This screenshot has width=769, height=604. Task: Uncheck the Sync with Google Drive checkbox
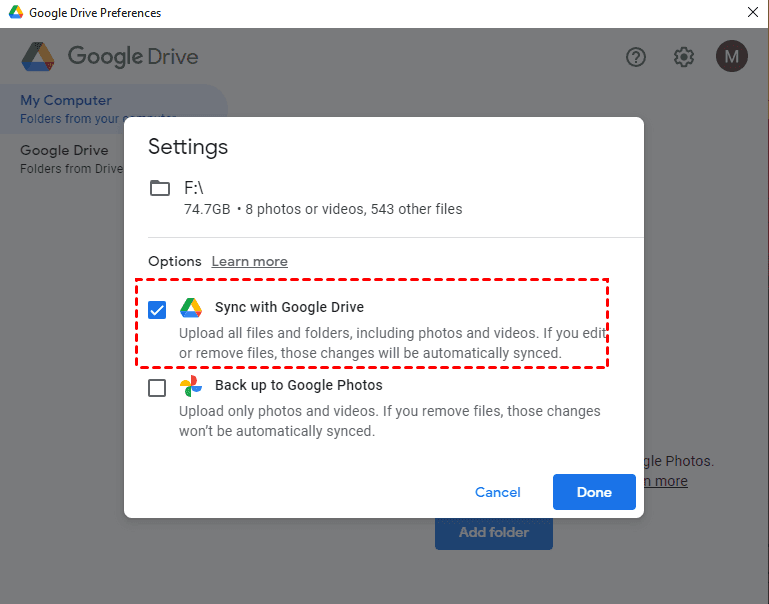[x=157, y=310]
